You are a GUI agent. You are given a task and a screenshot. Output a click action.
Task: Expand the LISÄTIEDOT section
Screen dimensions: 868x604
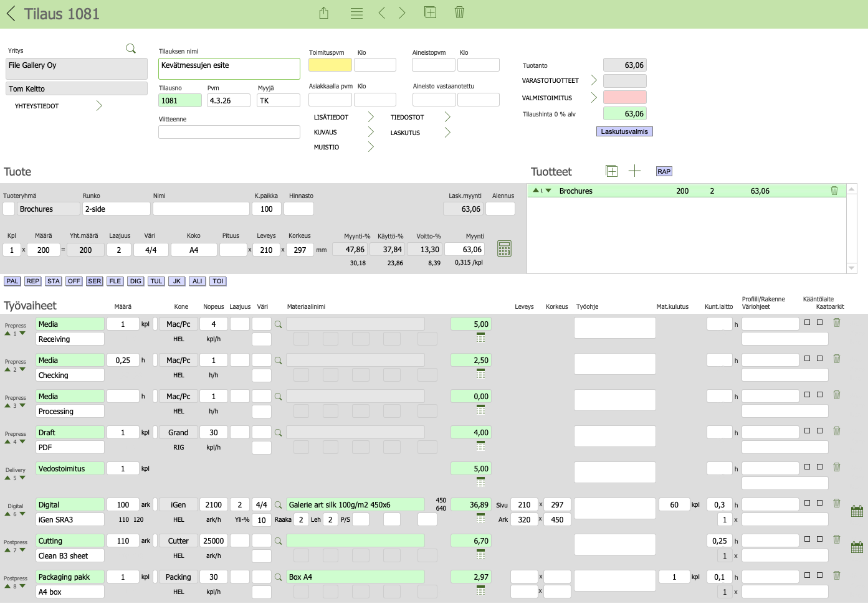pos(371,117)
